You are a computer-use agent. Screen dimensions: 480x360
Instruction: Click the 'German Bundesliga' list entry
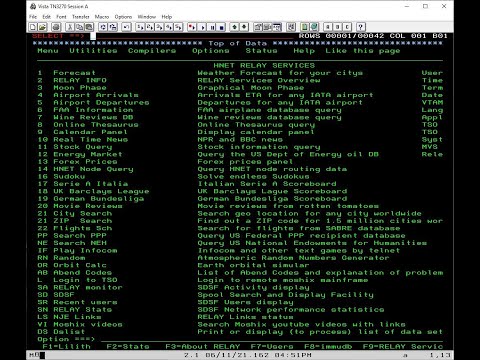point(99,199)
